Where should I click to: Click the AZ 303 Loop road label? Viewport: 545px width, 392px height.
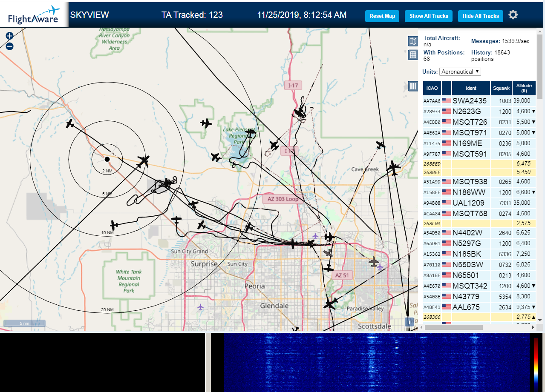(x=283, y=199)
